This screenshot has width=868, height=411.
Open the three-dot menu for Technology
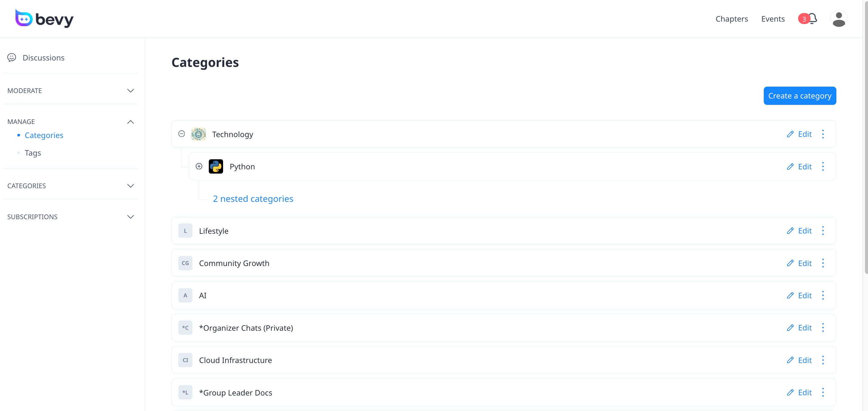click(822, 134)
